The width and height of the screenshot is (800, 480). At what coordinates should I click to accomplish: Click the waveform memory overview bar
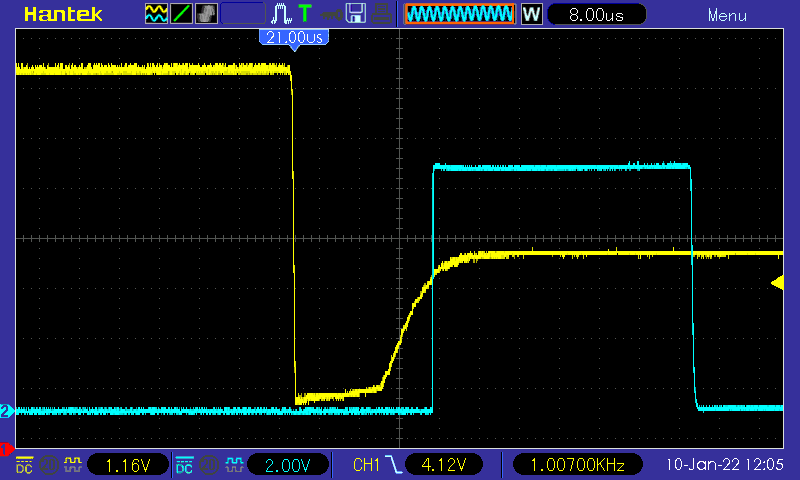[x=459, y=14]
